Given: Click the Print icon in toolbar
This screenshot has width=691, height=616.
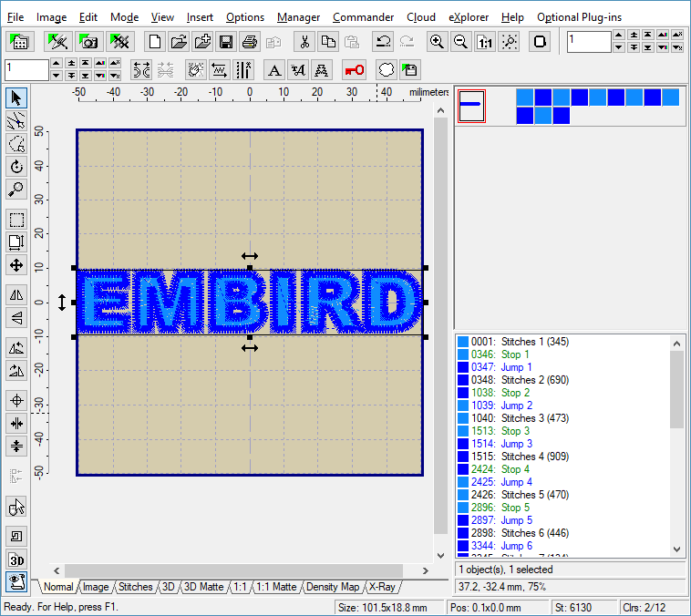Looking at the screenshot, I should 249,42.
